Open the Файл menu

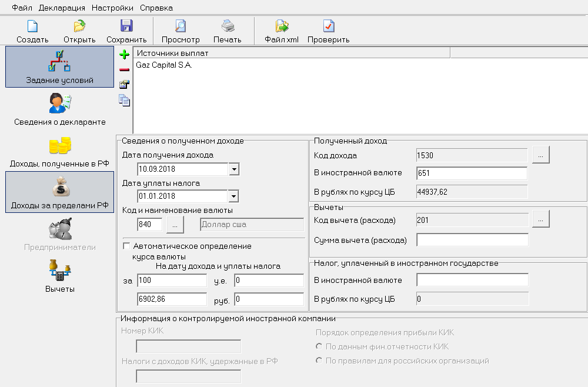[22, 8]
